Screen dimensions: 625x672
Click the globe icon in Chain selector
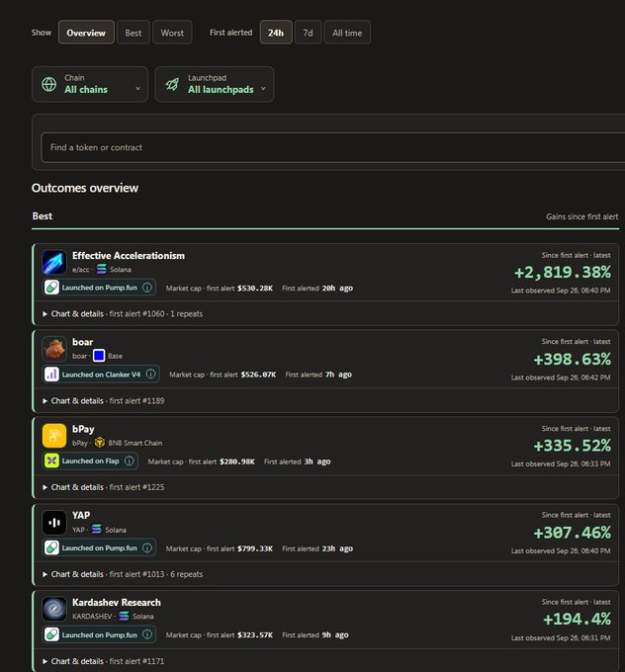point(48,84)
